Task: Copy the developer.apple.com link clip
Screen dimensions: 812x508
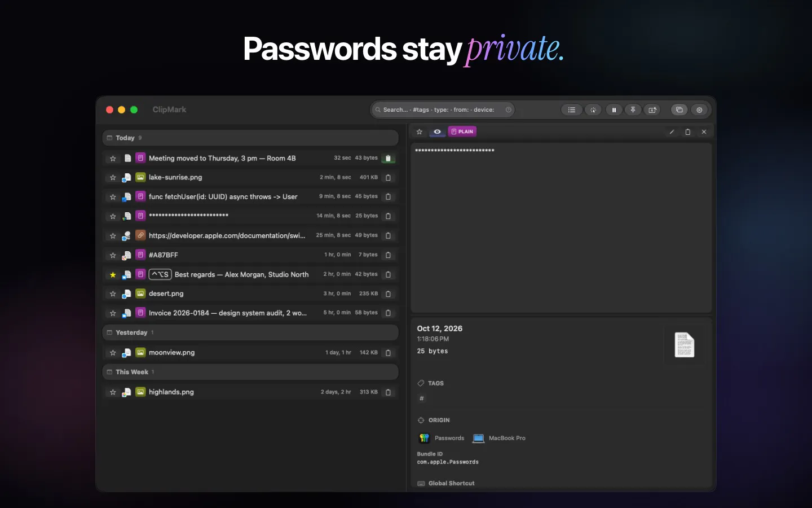Action: coord(388,236)
